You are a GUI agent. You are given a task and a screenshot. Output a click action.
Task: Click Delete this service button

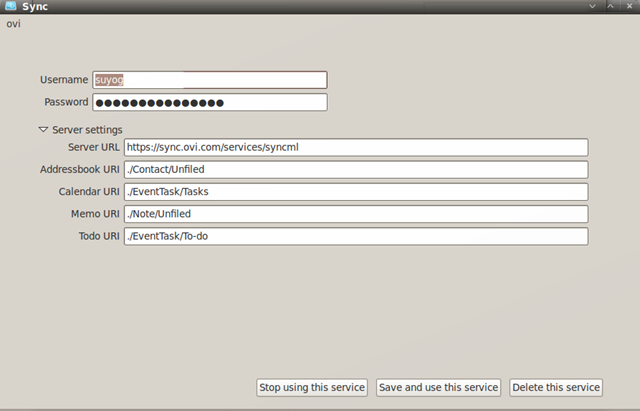click(556, 387)
